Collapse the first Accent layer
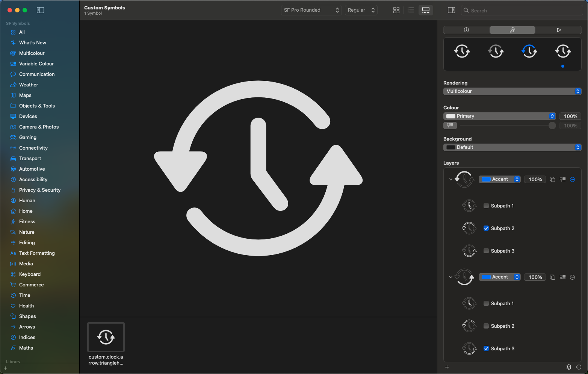 (450, 180)
